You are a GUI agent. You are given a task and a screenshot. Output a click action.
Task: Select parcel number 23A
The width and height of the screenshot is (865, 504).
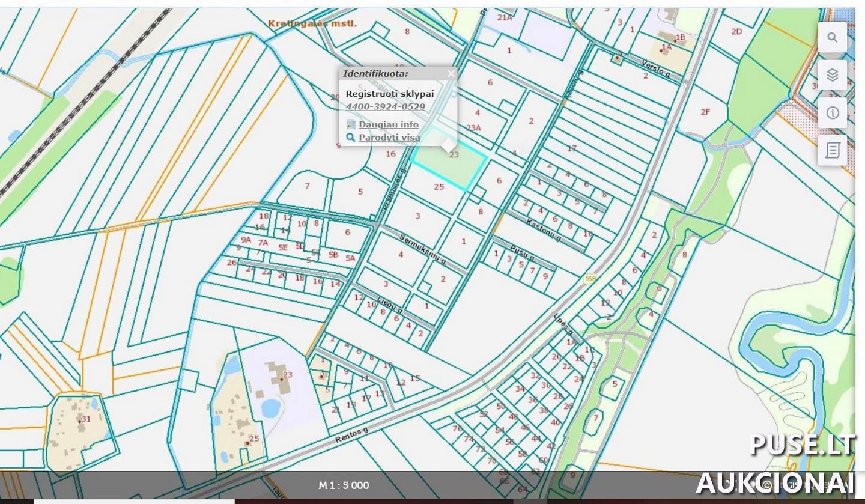(473, 127)
